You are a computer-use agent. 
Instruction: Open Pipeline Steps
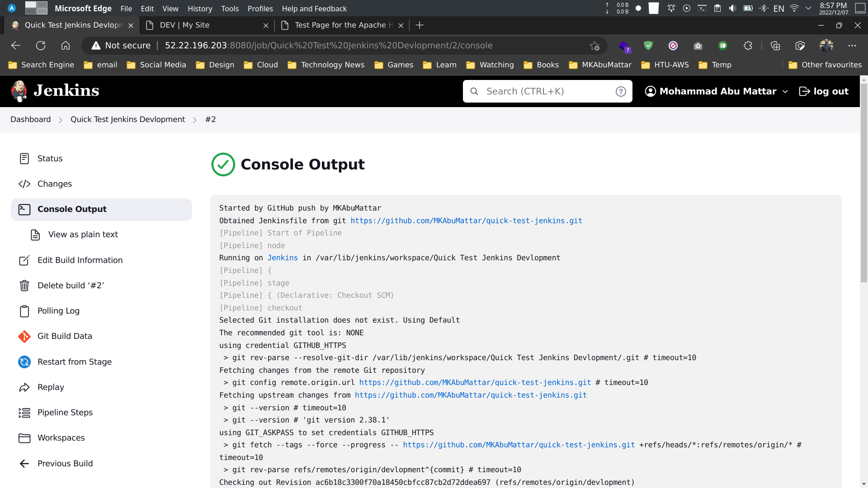pyautogui.click(x=65, y=413)
